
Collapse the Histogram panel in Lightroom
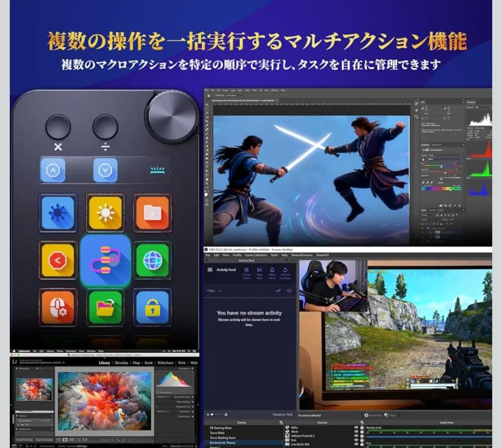point(192,369)
